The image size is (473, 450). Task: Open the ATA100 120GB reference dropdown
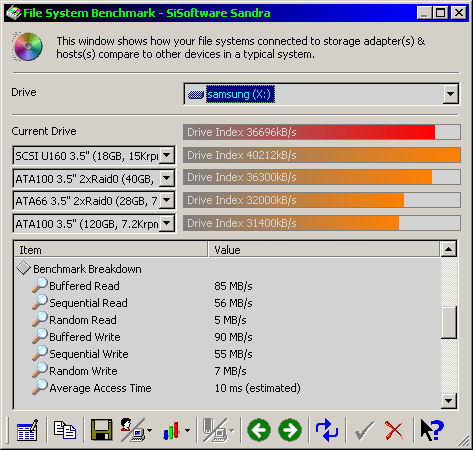pyautogui.click(x=167, y=223)
